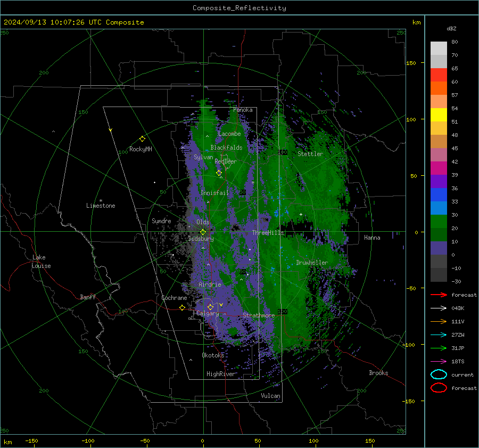Click the 10 dBZ violet swatch
Screen dimensions: 479x448
pos(439,248)
